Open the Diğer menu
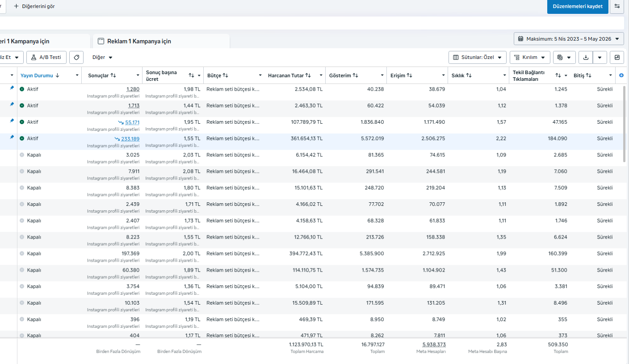The image size is (629, 364). (x=102, y=57)
